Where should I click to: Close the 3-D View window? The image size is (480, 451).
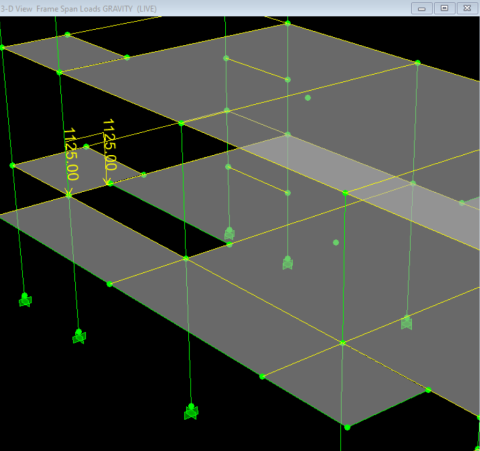click(467, 8)
